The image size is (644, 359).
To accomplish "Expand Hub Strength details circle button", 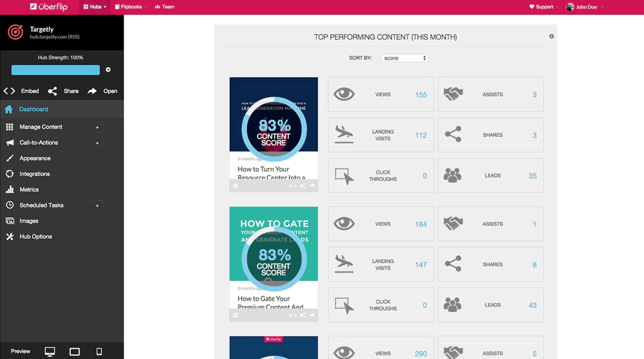I will (x=108, y=70).
